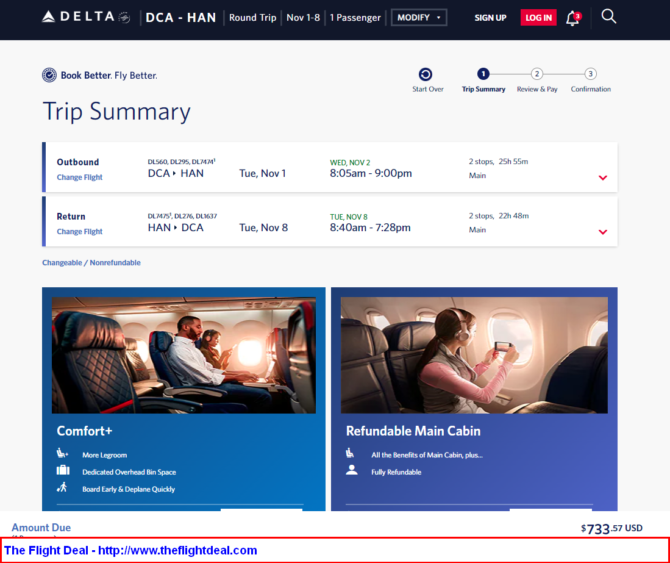Click the Amount Due label
The height and width of the screenshot is (563, 670).
tap(41, 528)
